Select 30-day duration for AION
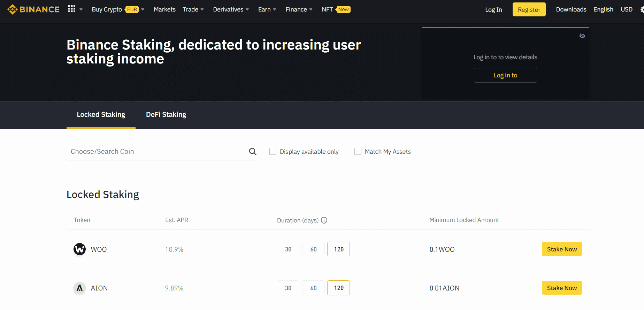Viewport: 644px width, 310px height. click(288, 288)
